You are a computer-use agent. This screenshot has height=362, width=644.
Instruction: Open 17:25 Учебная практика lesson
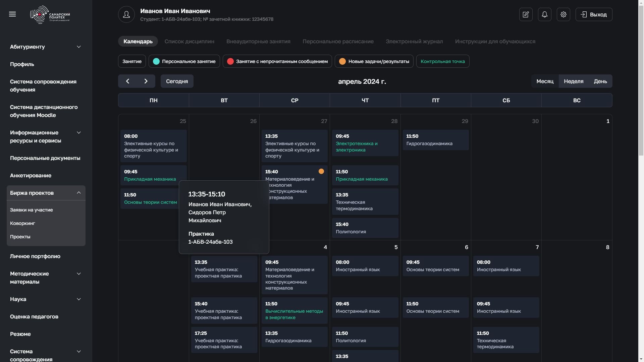(x=224, y=340)
